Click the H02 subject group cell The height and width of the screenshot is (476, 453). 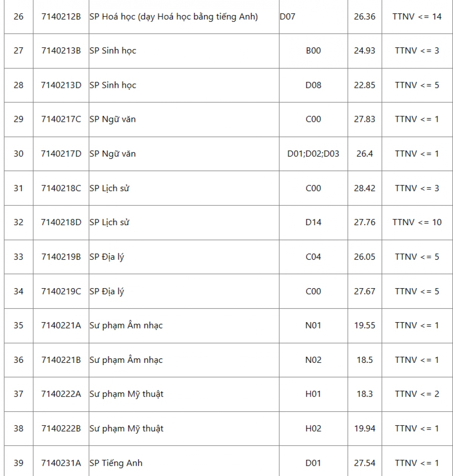(313, 428)
